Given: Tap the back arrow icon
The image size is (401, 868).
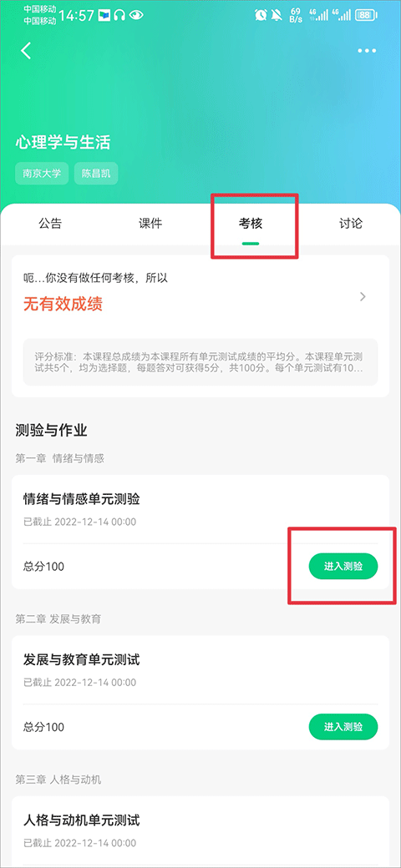Looking at the screenshot, I should pyautogui.click(x=26, y=51).
